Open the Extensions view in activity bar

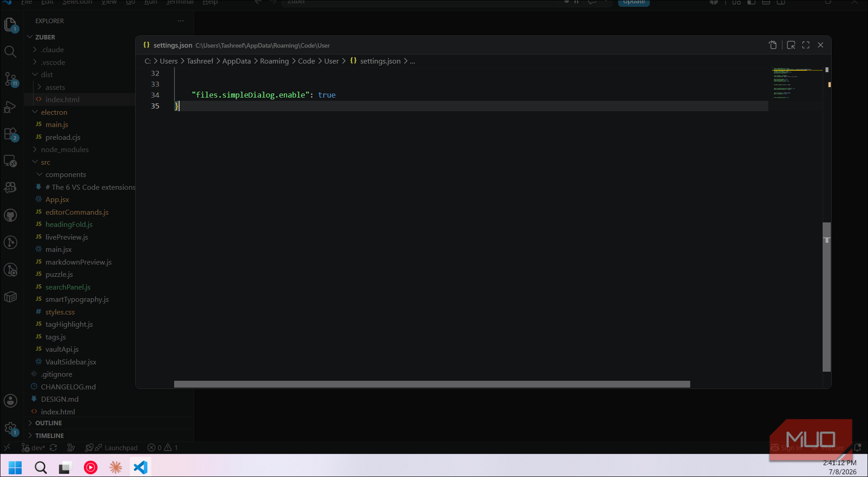click(10, 134)
